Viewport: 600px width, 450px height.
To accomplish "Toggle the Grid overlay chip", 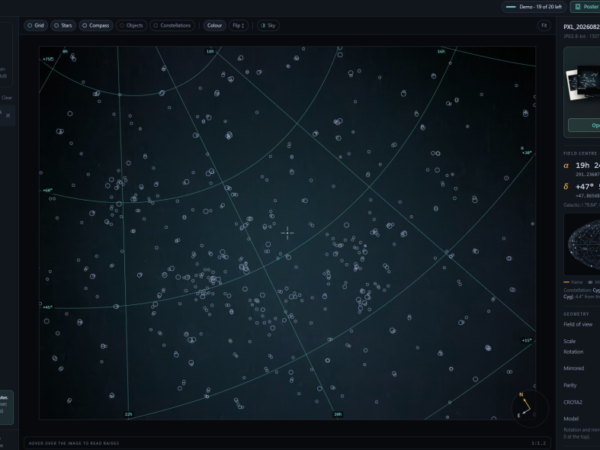I will pos(36,26).
